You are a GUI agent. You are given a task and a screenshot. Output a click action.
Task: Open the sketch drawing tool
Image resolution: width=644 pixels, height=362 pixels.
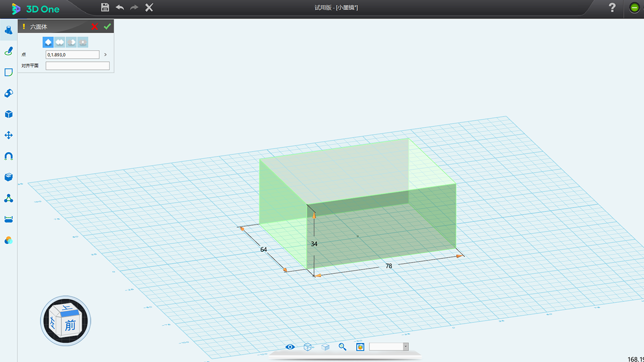9,51
